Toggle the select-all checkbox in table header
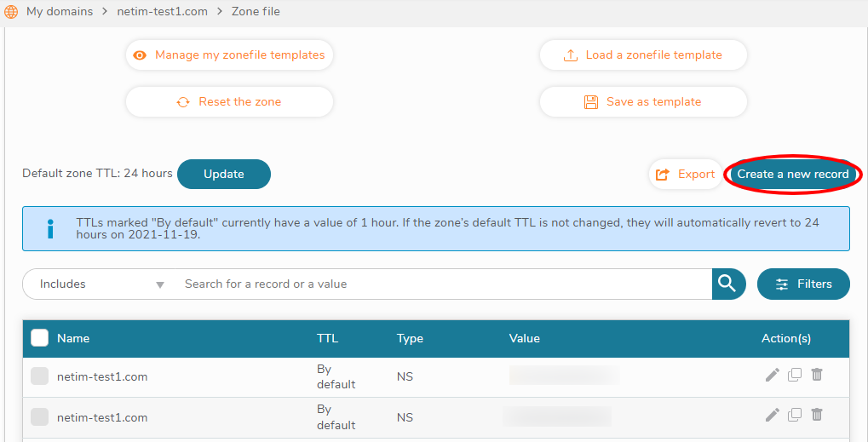The width and height of the screenshot is (868, 442). coord(39,338)
